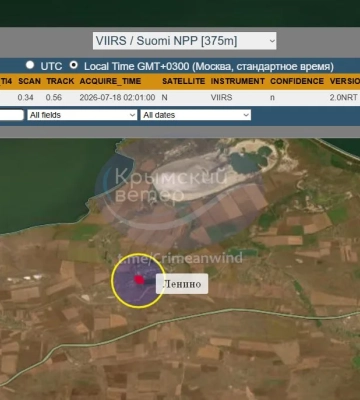Expand the All fields dropdown

tap(82, 115)
